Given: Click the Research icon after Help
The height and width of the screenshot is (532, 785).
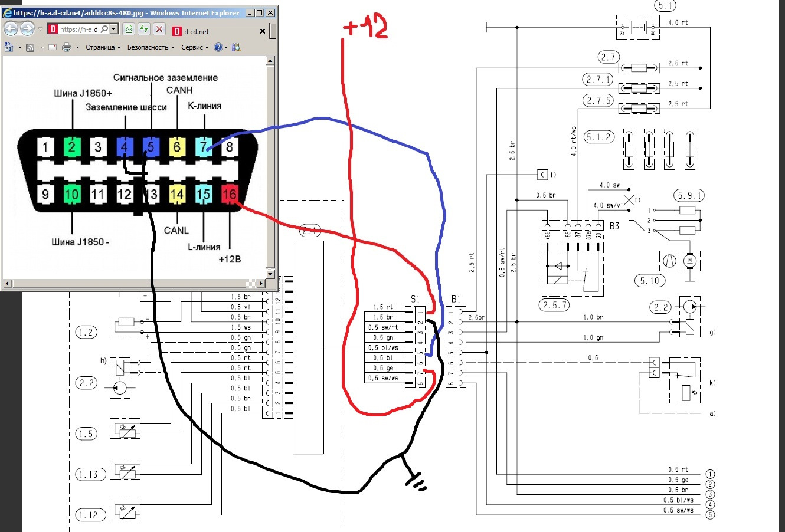Looking at the screenshot, I should (x=237, y=47).
